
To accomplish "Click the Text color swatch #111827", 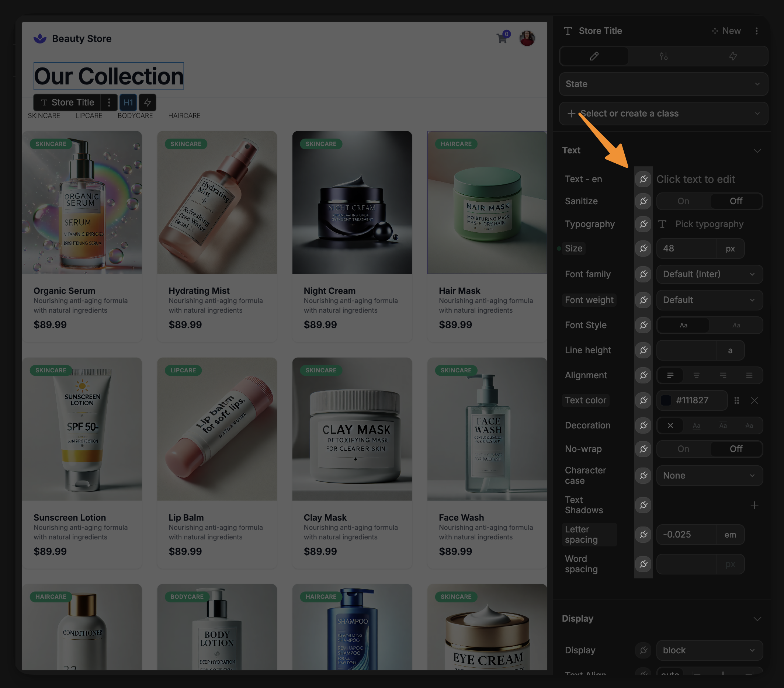I will [x=666, y=400].
